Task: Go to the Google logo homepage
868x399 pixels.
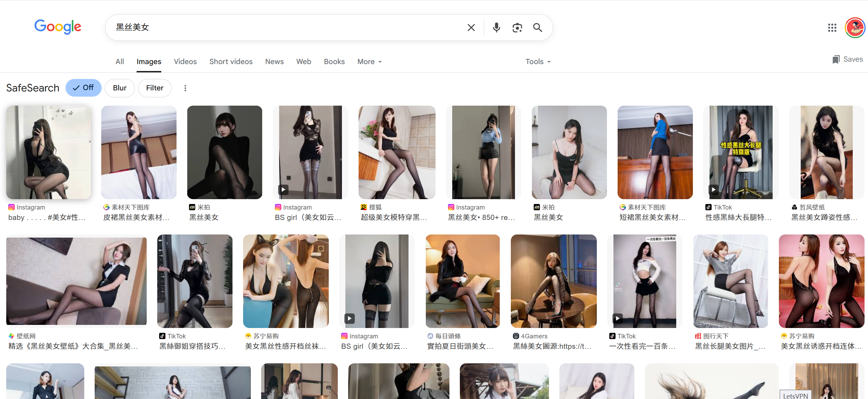Action: [x=58, y=27]
